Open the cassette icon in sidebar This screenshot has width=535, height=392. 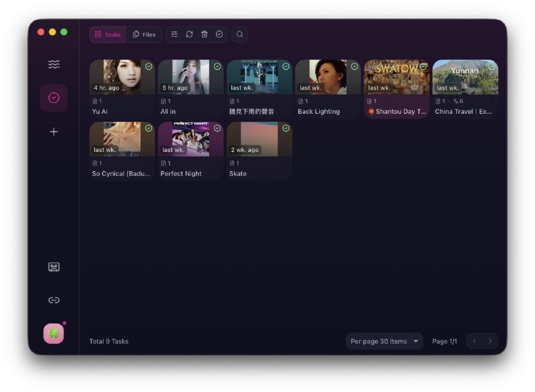[54, 267]
